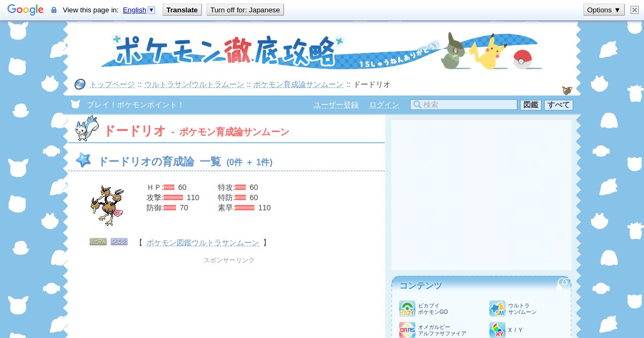644x338 pixels.
Task: Open ポケモン図鑑ウルトラサンムーン link
Action: tap(202, 243)
